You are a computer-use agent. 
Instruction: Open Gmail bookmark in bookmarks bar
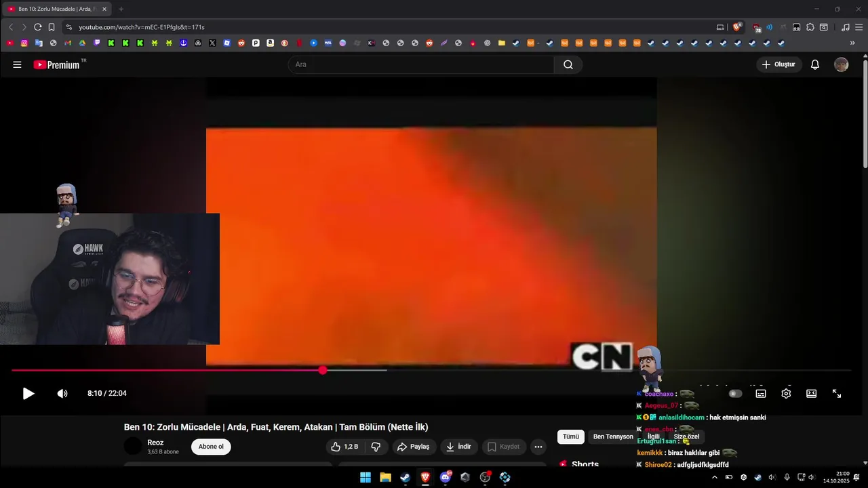68,43
